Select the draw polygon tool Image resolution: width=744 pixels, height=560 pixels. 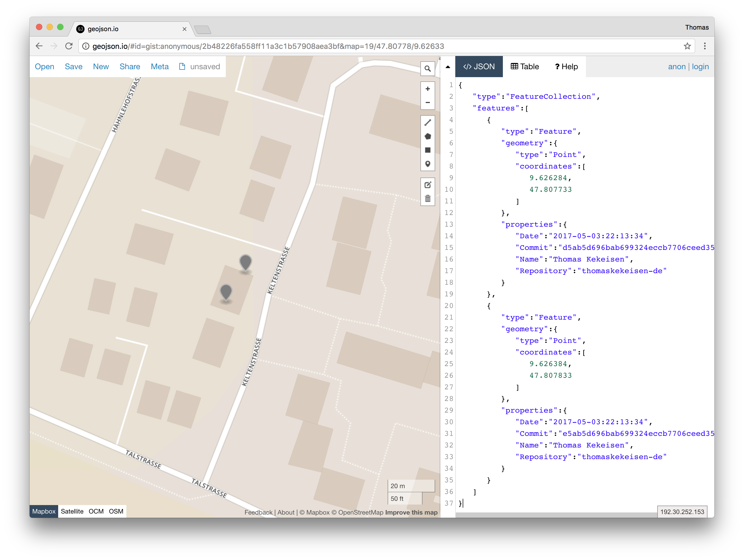(x=428, y=137)
